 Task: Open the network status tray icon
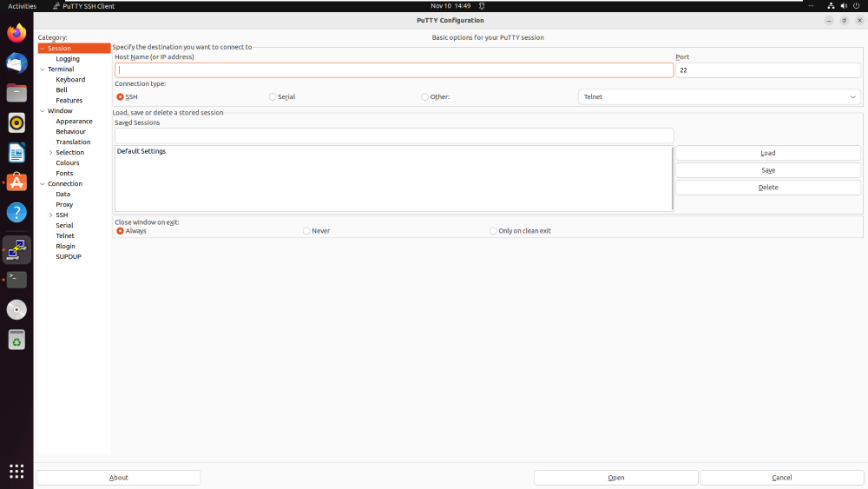pyautogui.click(x=831, y=6)
